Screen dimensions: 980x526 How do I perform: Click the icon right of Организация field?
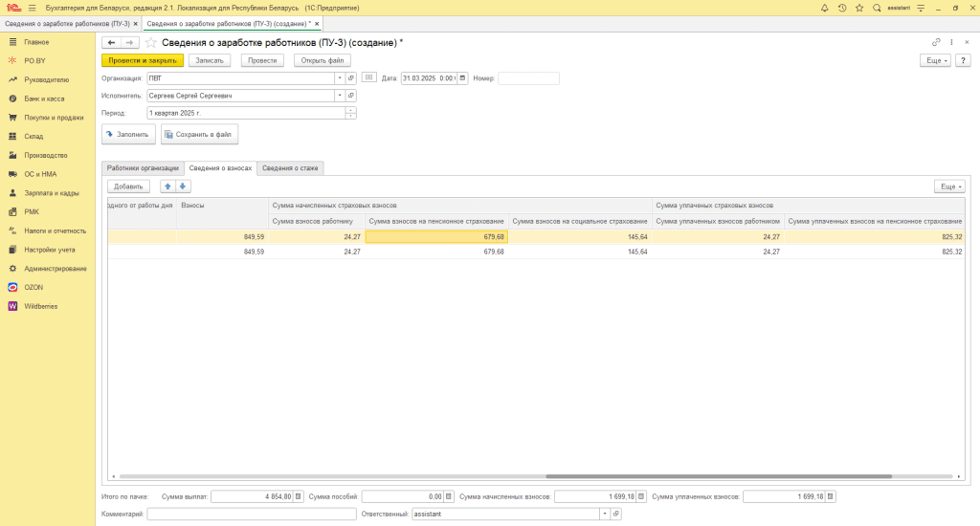click(368, 77)
